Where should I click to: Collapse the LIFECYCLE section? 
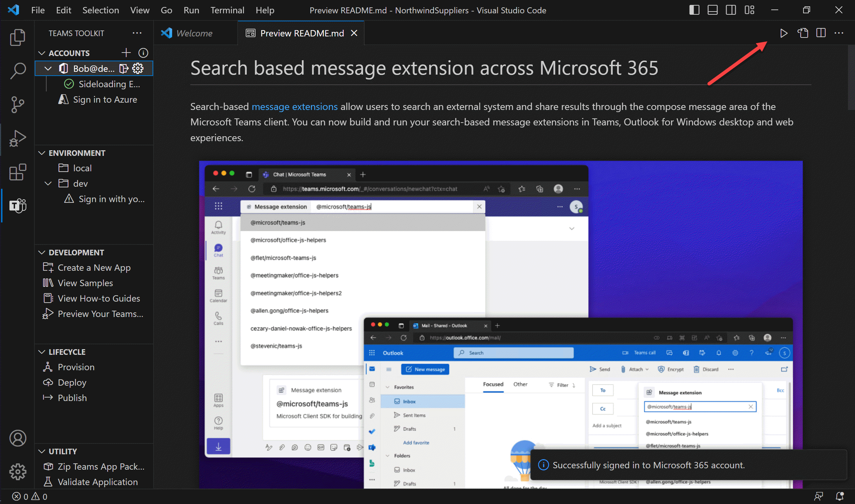click(x=42, y=352)
